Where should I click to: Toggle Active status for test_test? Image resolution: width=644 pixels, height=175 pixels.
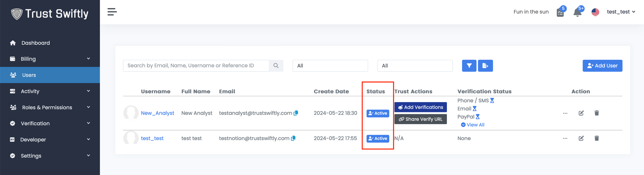(x=378, y=139)
